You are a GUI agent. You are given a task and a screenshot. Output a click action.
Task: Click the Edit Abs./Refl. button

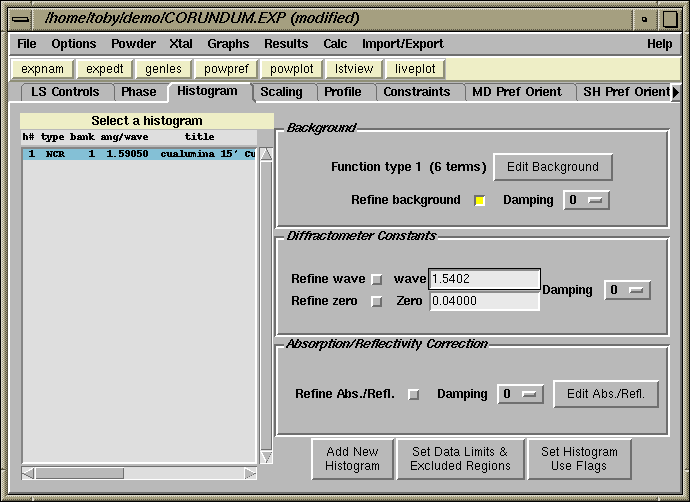click(x=606, y=394)
